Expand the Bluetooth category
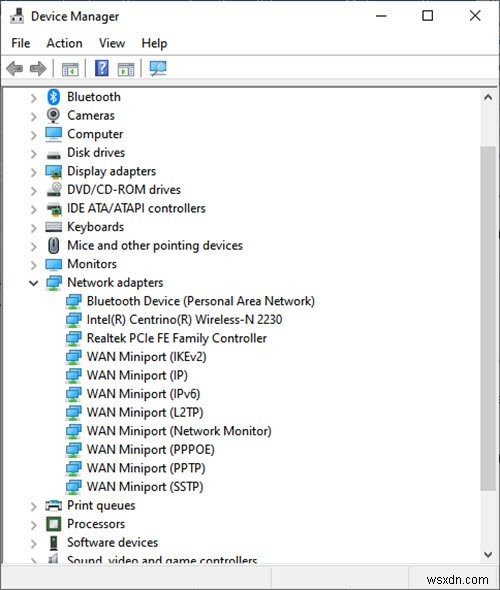Image resolution: width=500 pixels, height=590 pixels. tap(33, 98)
